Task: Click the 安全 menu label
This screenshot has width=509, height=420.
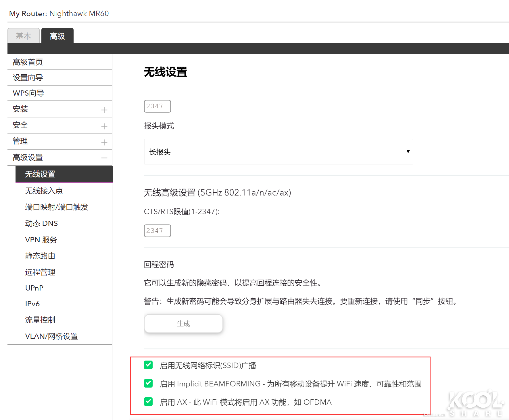Action: (x=20, y=125)
